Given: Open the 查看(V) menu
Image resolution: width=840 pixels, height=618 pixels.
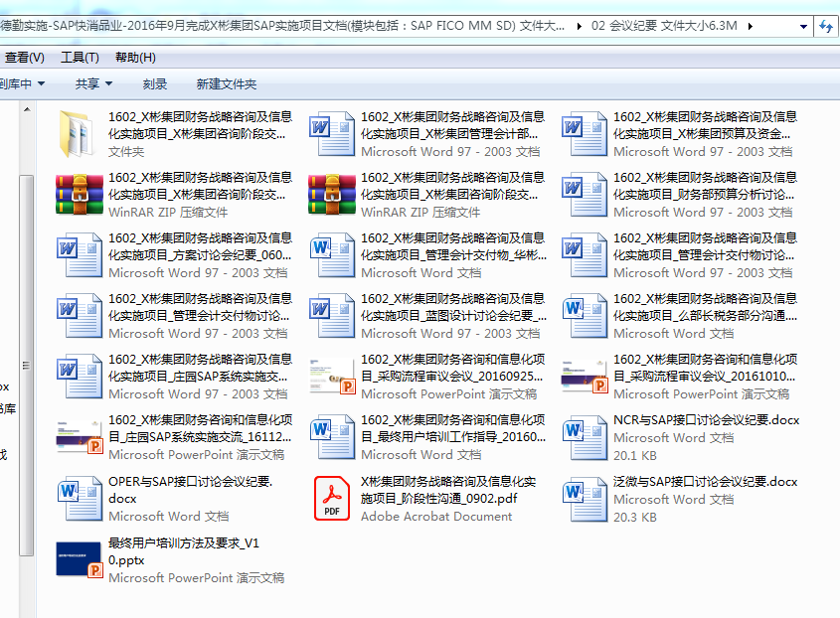Looking at the screenshot, I should (24, 58).
